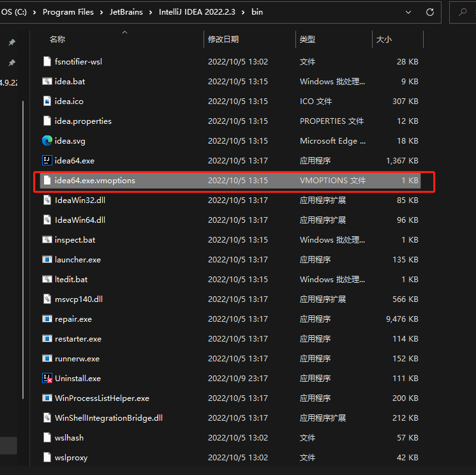The height and width of the screenshot is (475, 476).
Task: Sort by the 修改日期 column header
Action: 223,39
